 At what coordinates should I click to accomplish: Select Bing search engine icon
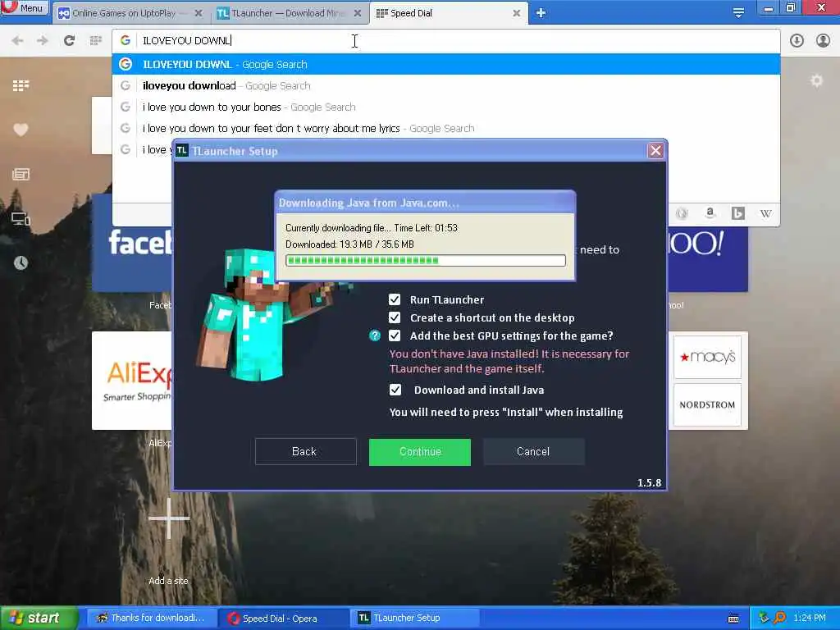pyautogui.click(x=737, y=213)
